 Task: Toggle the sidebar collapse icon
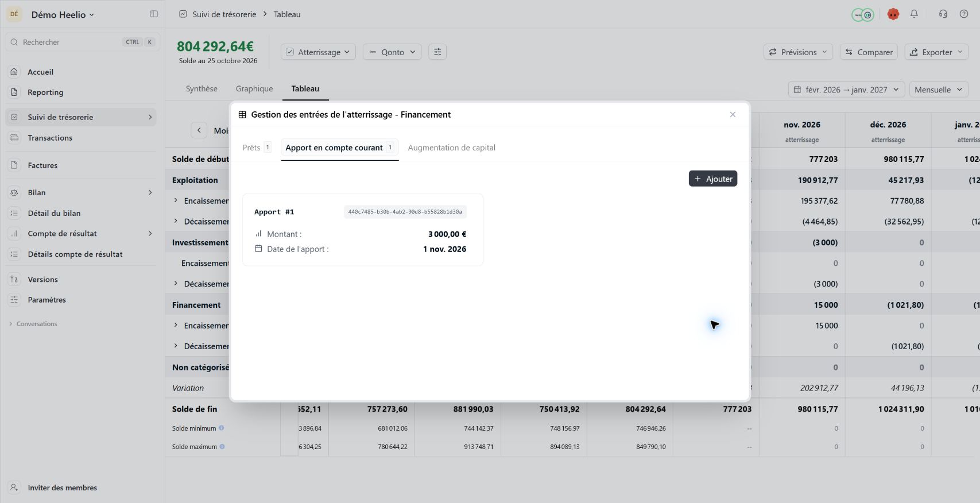[x=154, y=14]
